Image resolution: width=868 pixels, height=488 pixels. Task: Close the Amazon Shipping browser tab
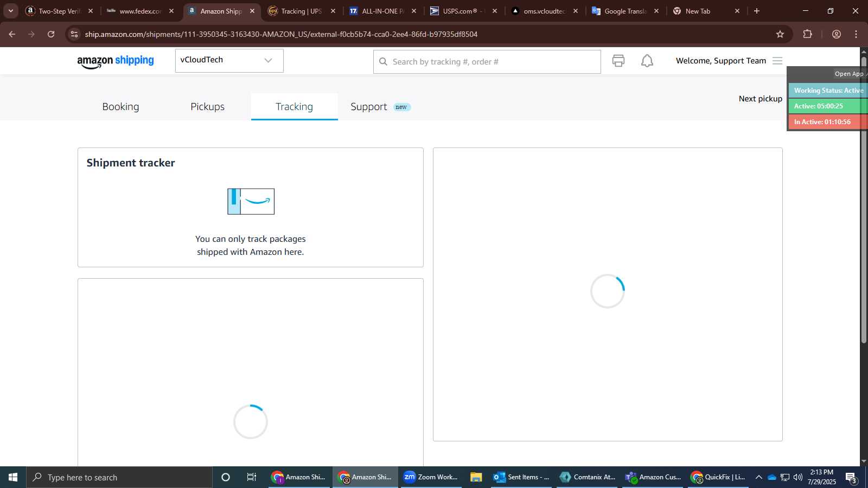pyautogui.click(x=252, y=11)
